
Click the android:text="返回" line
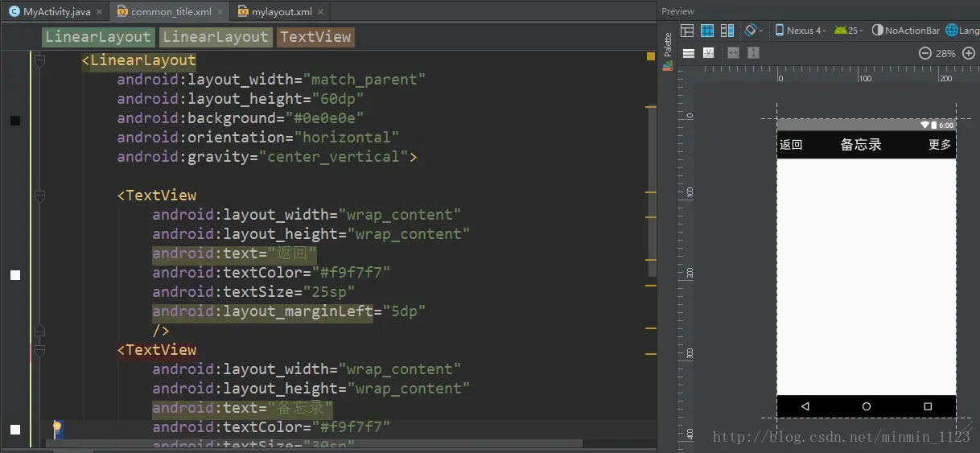pyautogui.click(x=235, y=253)
